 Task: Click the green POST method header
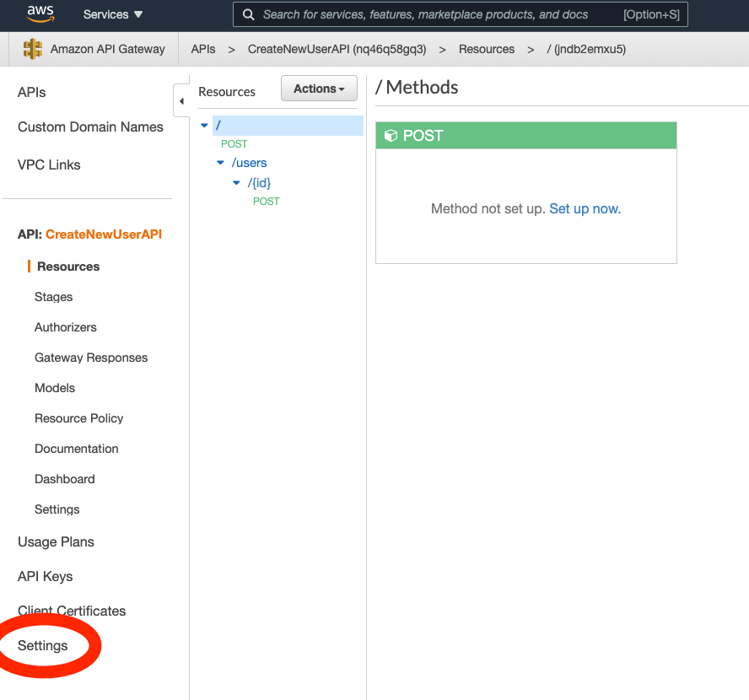(x=526, y=136)
